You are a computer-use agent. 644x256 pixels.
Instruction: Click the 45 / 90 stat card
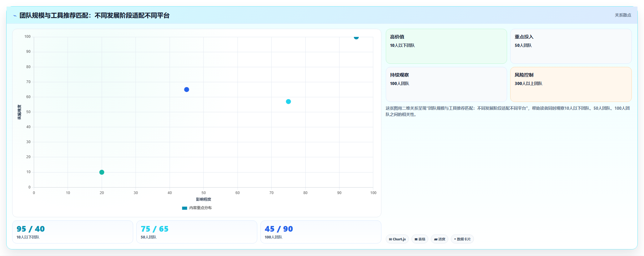(321, 232)
